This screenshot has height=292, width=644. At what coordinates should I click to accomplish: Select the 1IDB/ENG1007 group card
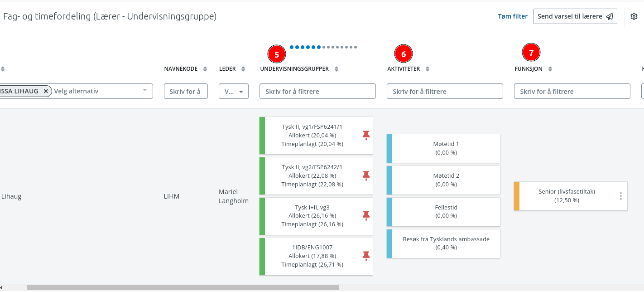click(x=316, y=257)
